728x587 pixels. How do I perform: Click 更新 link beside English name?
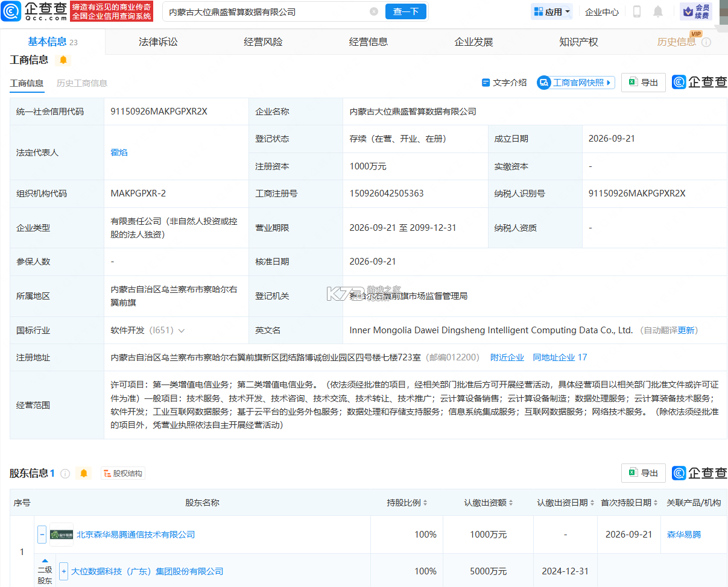(686, 330)
